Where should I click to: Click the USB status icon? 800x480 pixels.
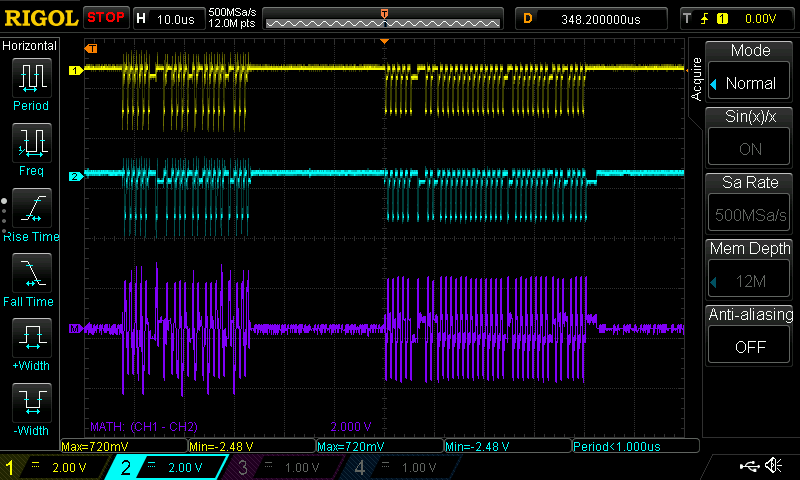coord(749,466)
